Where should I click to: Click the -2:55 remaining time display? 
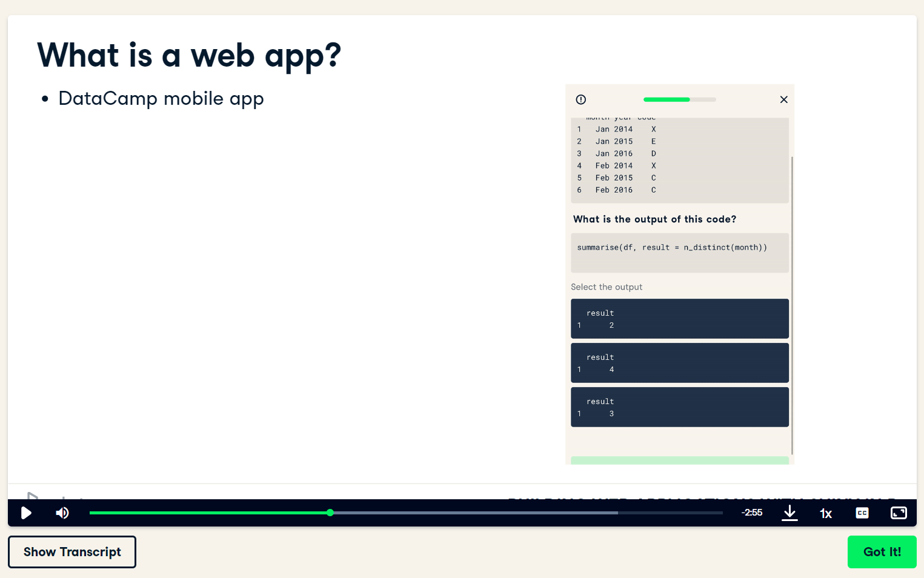click(x=752, y=513)
